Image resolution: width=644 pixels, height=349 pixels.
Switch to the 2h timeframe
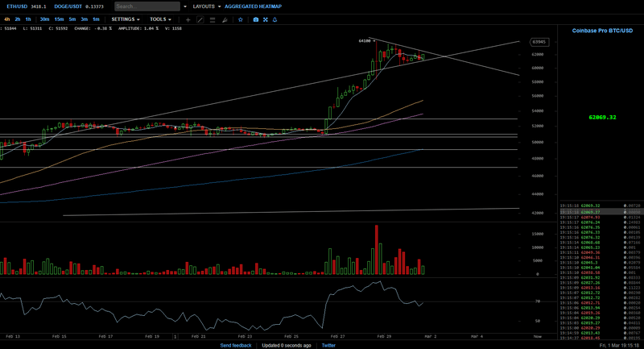17,19
